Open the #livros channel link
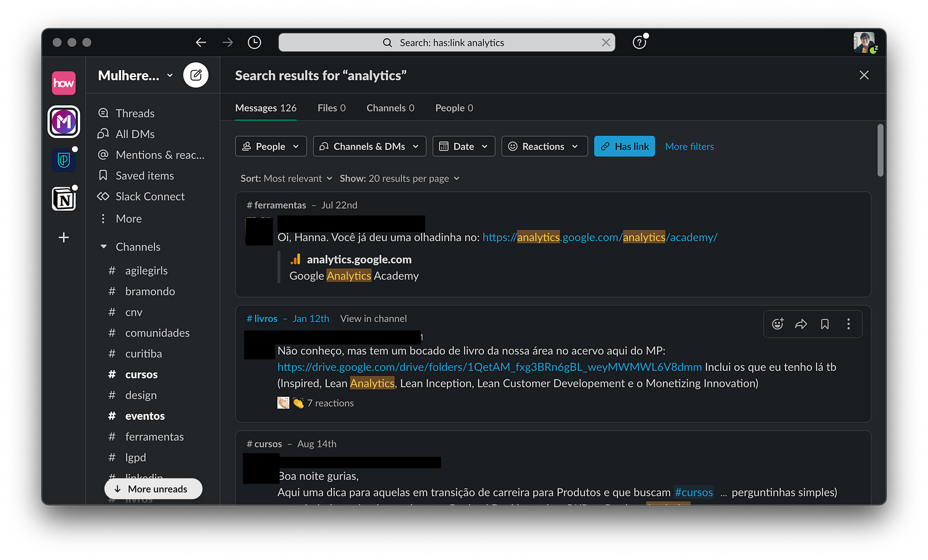The height and width of the screenshot is (560, 928). coord(262,319)
